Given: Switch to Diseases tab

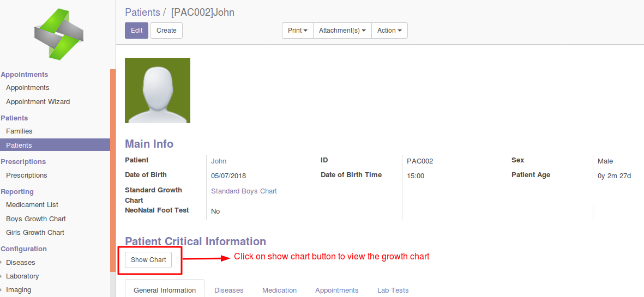Looking at the screenshot, I should click(x=229, y=290).
